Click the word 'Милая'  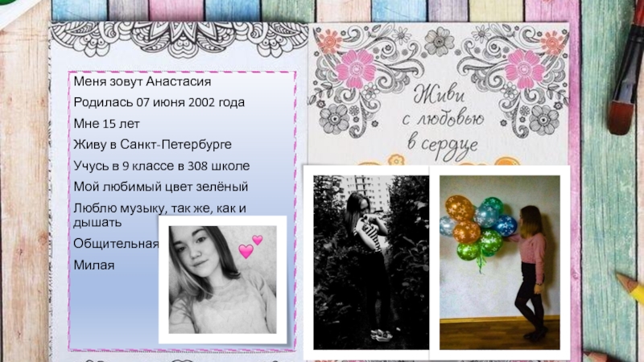pyautogui.click(x=94, y=264)
